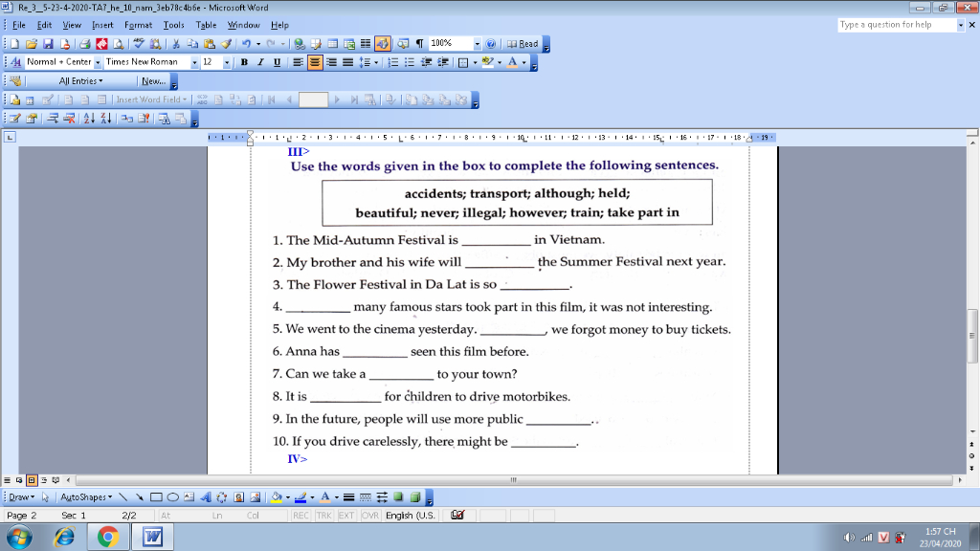Click the numbered list icon

click(392, 62)
